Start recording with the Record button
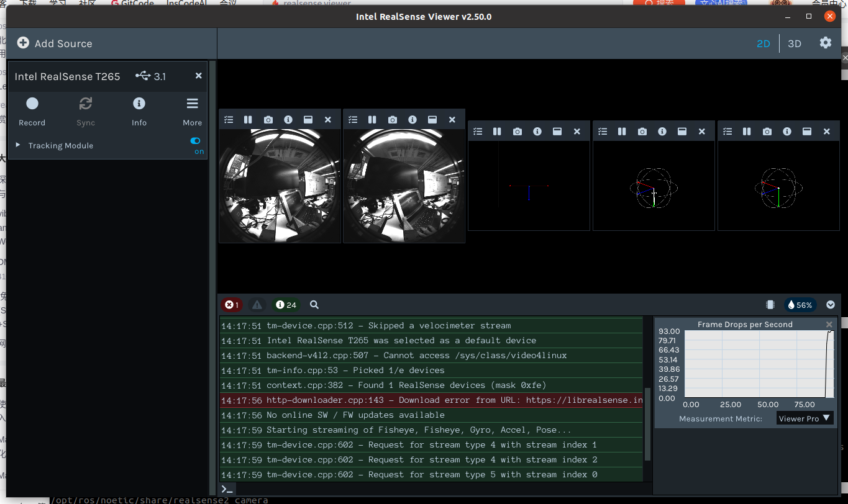 pos(32,103)
